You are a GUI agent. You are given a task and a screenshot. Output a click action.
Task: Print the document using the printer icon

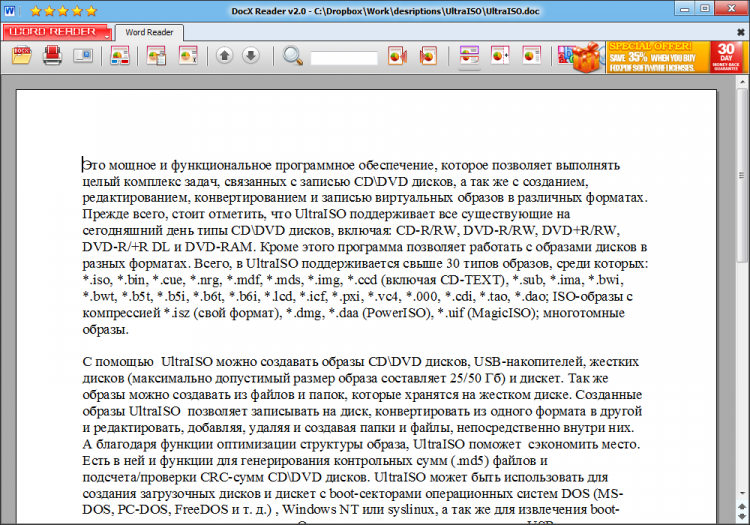(52, 56)
